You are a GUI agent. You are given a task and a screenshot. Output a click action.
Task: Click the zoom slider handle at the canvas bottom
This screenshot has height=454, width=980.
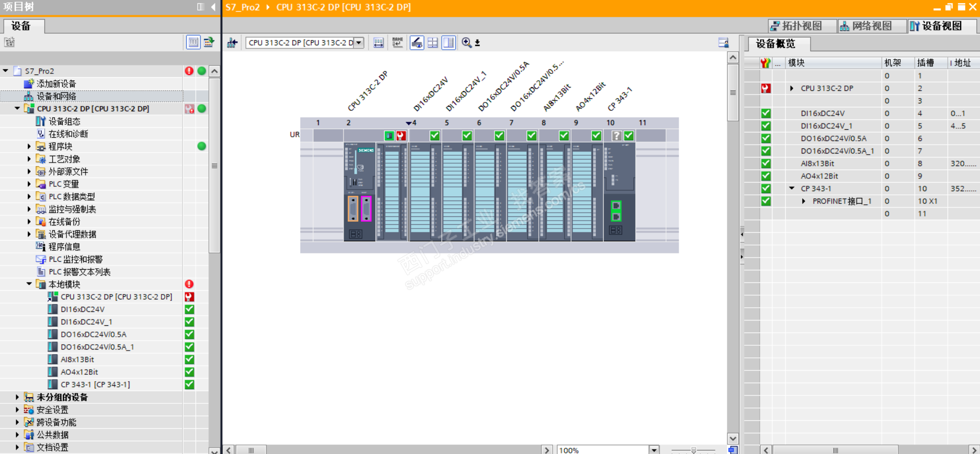693,450
